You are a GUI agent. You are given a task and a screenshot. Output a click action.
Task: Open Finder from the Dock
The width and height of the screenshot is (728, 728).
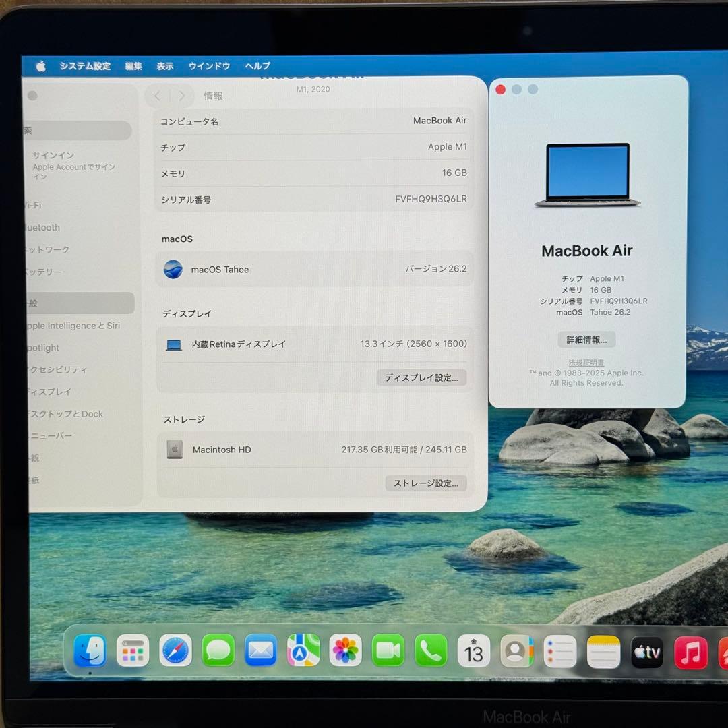pyautogui.click(x=90, y=650)
